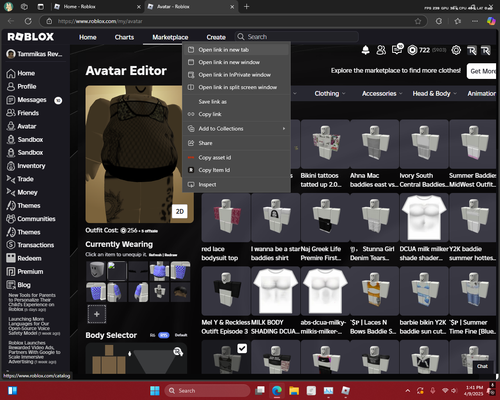Click the browser refresh icon
The image size is (500, 400).
click(28, 21)
